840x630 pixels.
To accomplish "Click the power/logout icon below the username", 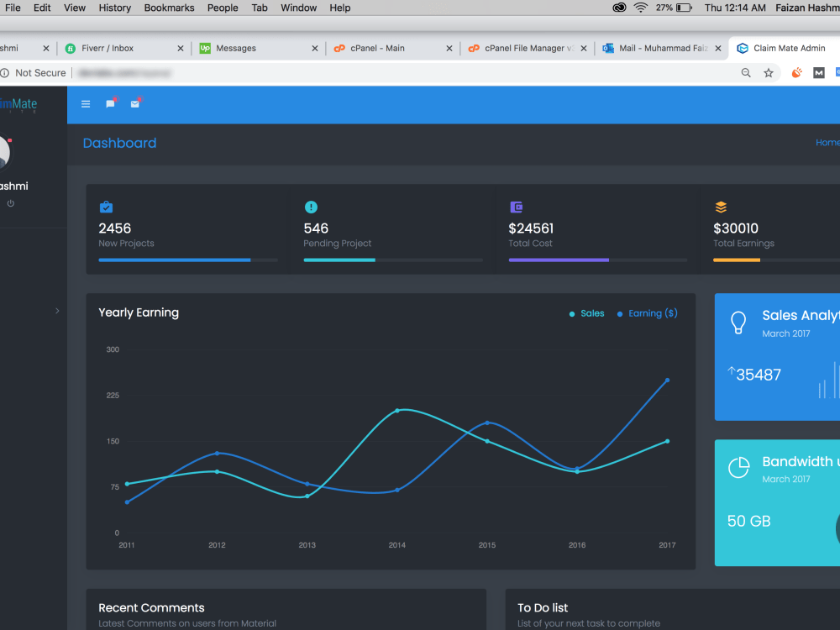I will pyautogui.click(x=11, y=202).
